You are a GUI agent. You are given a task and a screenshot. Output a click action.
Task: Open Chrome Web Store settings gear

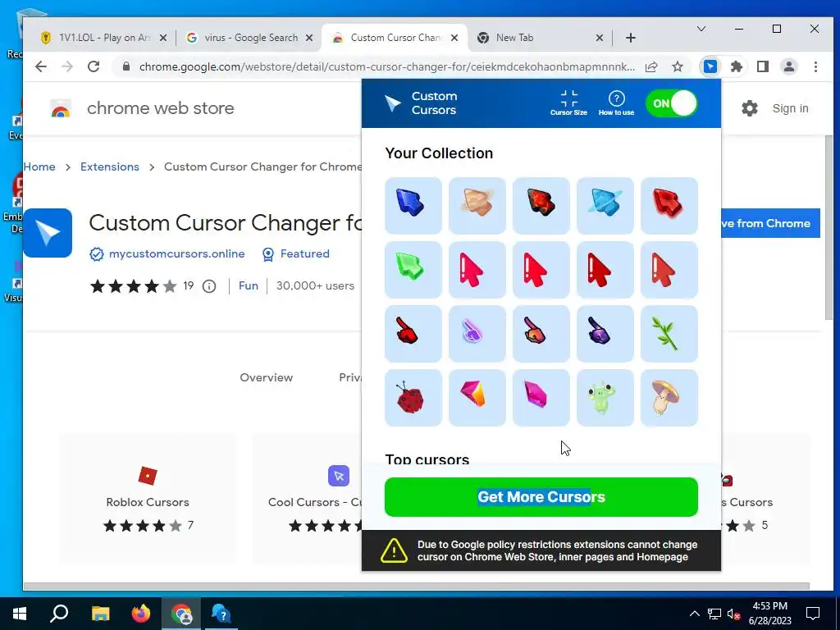[x=750, y=108]
